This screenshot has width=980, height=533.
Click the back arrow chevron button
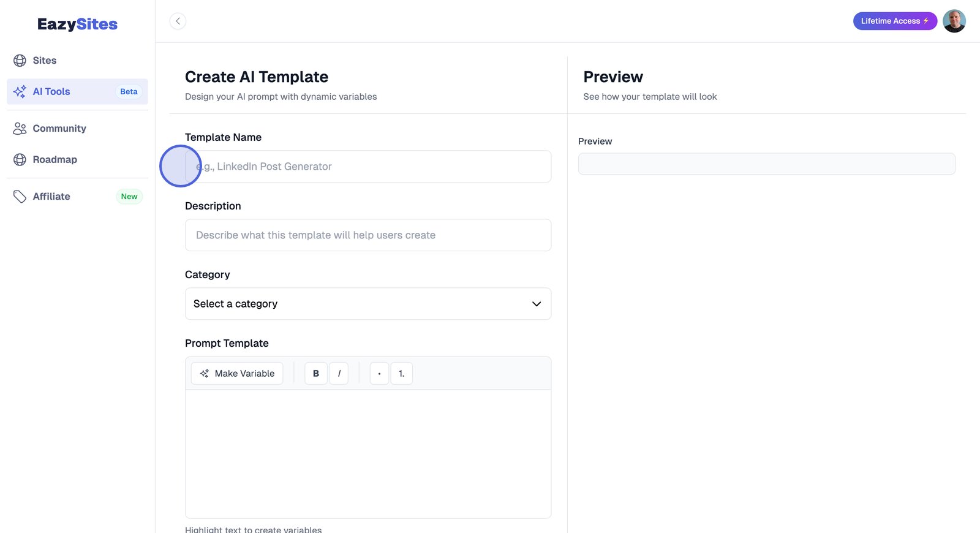pyautogui.click(x=178, y=21)
